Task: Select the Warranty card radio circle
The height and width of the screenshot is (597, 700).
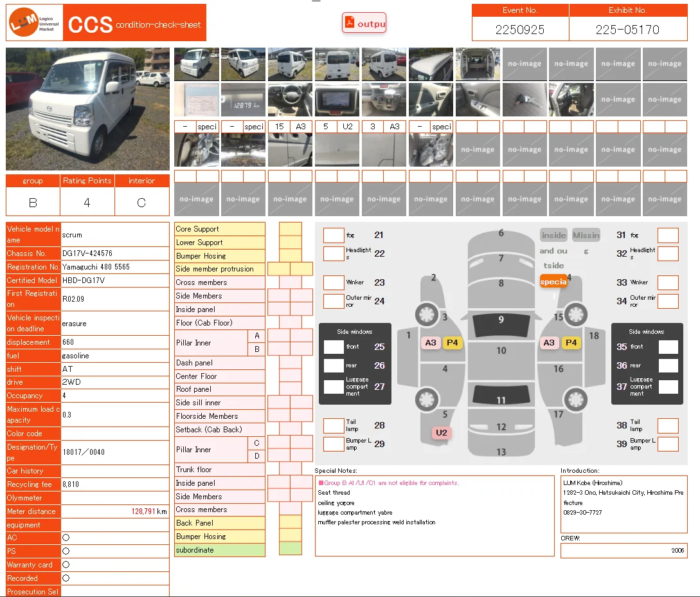Action: click(66, 565)
